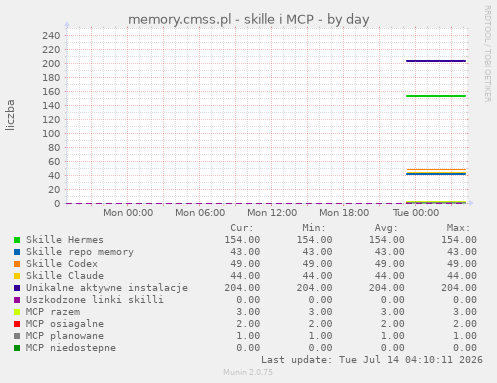Click the 'liczba' y-axis title
The width and height of the screenshot is (497, 383).
tap(10, 115)
